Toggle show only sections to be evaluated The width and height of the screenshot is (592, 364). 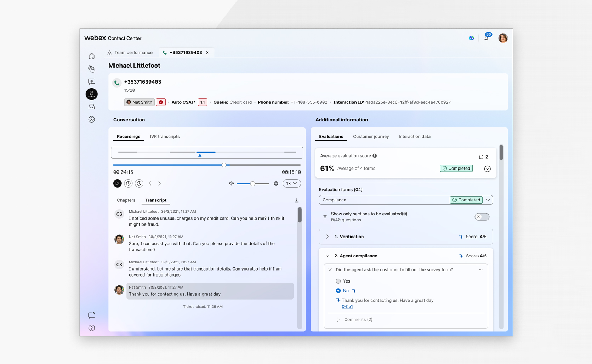point(482,217)
